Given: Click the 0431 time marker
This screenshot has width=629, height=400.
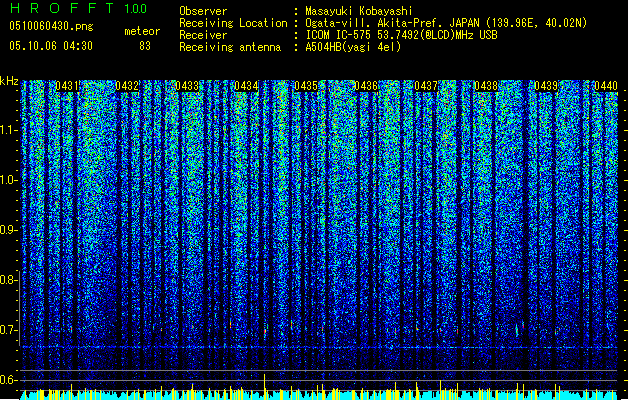Looking at the screenshot, I should (67, 86).
